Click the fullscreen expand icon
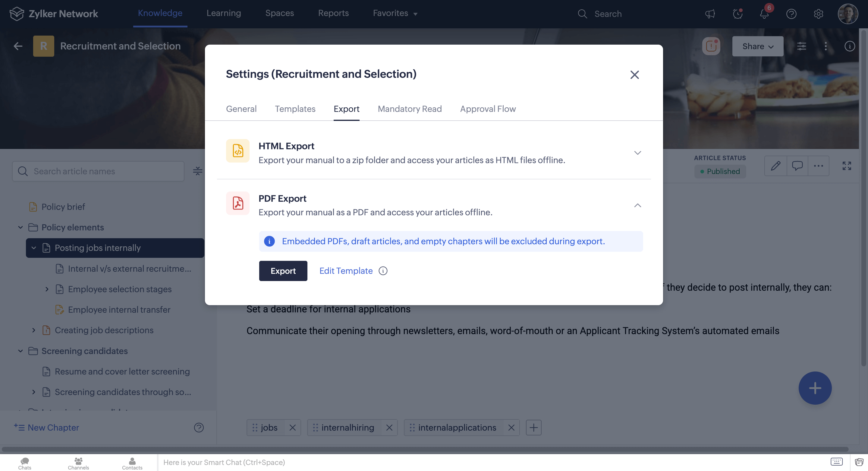The image size is (868, 471). (846, 166)
